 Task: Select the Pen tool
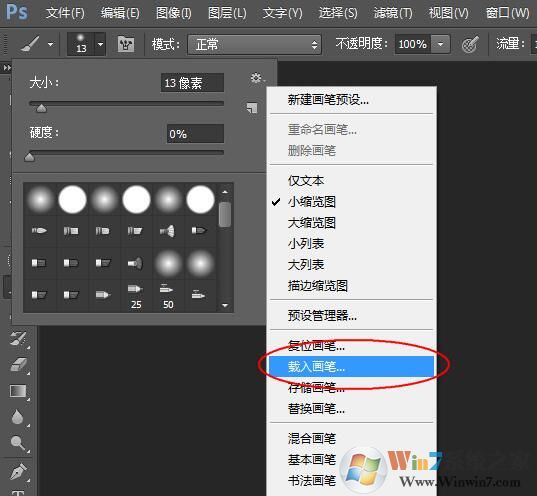18,471
